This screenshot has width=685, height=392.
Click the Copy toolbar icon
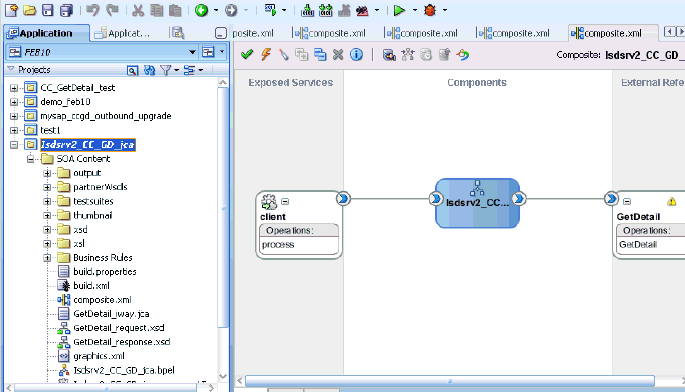(x=156, y=10)
